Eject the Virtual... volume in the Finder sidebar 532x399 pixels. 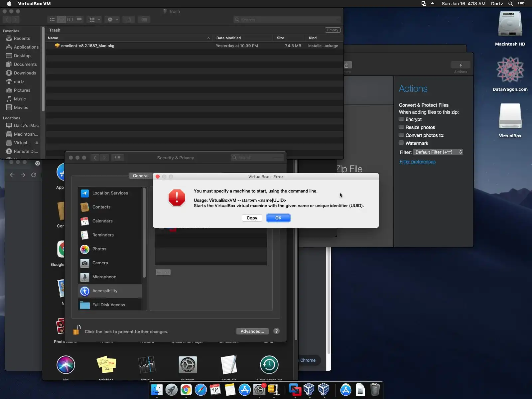(37, 143)
